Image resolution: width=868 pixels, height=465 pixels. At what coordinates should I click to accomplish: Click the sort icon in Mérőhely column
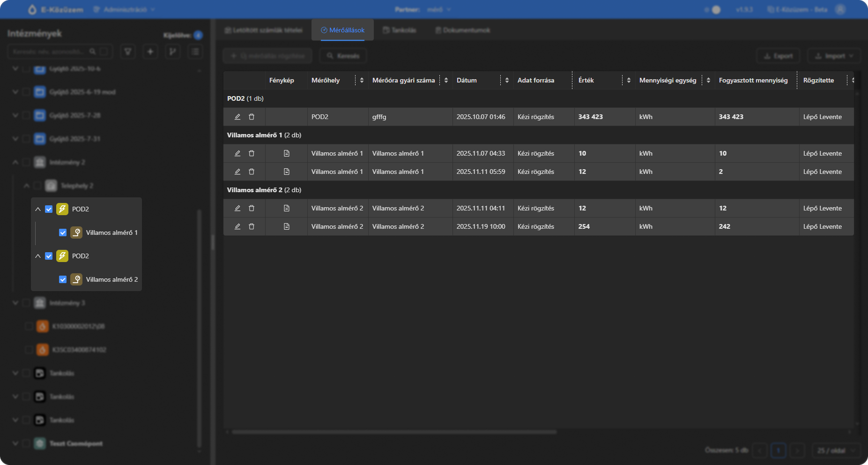tap(362, 81)
